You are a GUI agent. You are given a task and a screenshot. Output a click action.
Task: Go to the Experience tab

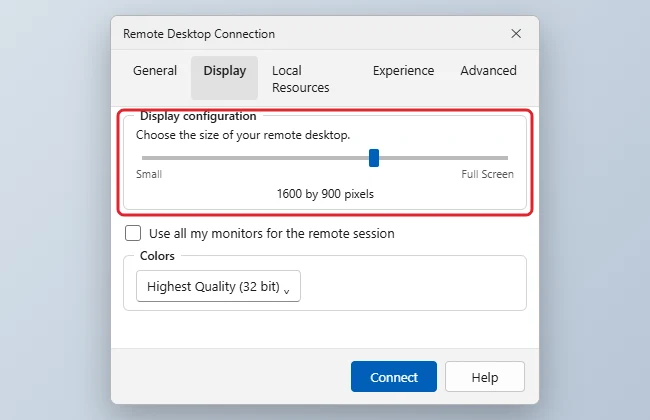403,70
